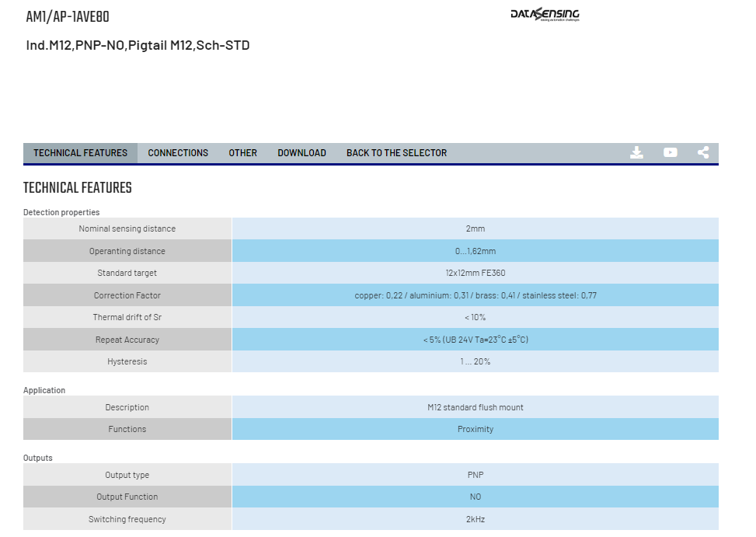756x537 pixels.
Task: Go to the Download tab
Action: pos(301,153)
